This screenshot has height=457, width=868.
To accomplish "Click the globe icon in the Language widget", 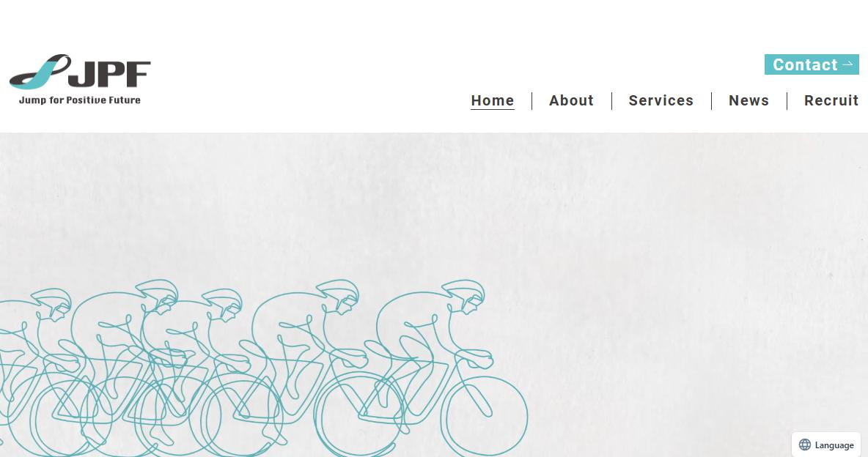I will [x=805, y=445].
